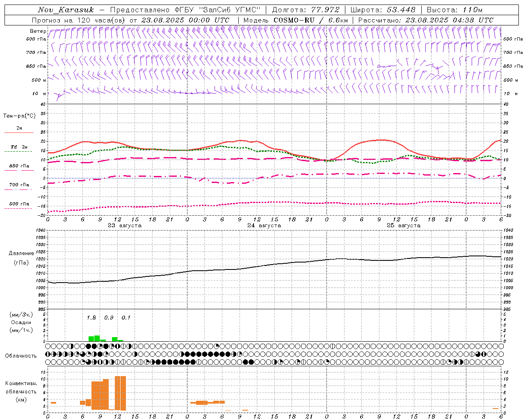
Task: Click the Ветер wind panel label
Action: point(38,31)
